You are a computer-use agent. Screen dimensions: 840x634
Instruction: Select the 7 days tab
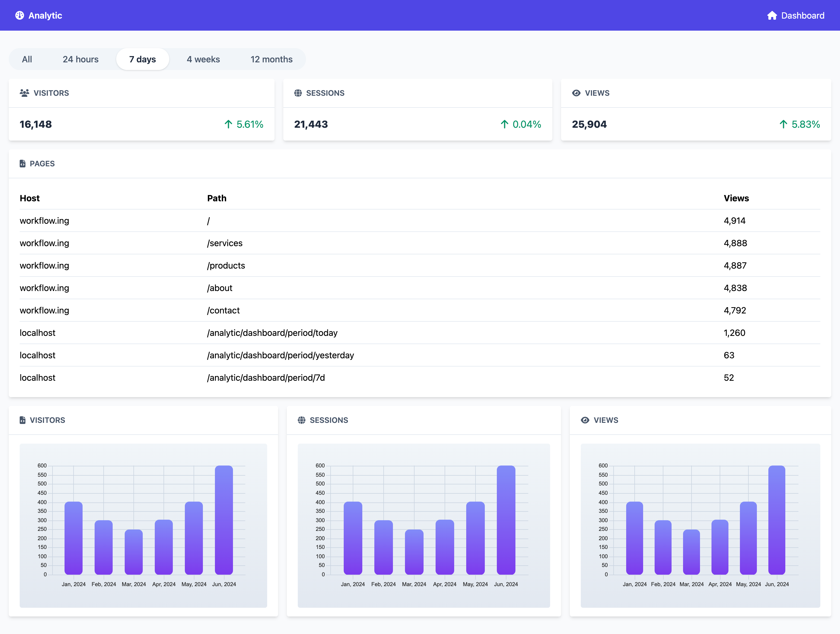(x=142, y=59)
